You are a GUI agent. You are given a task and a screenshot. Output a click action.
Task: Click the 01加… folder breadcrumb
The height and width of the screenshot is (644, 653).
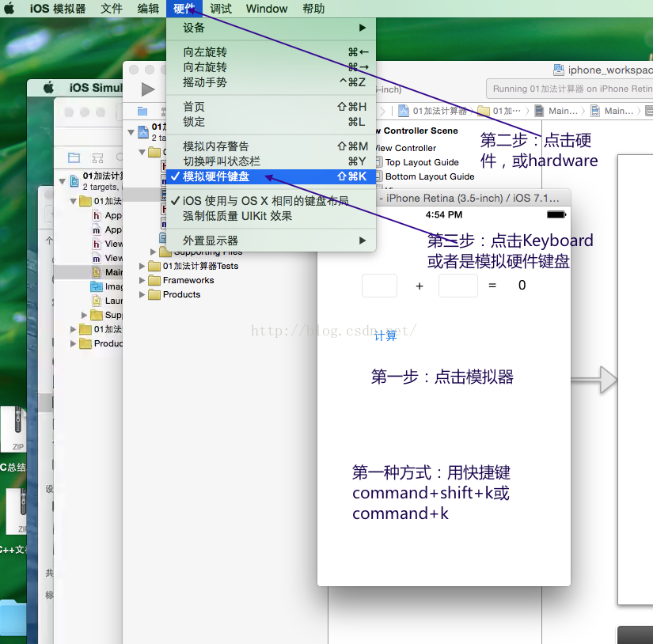499,111
